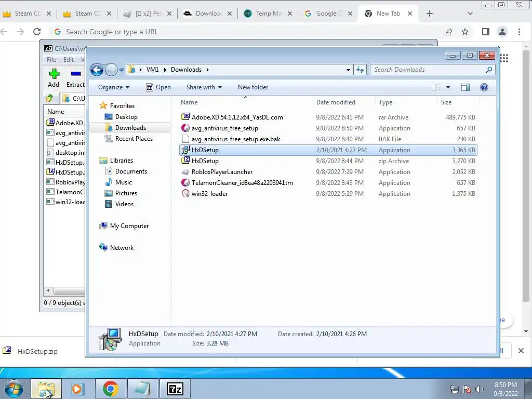Open the Google apps grid icon

coord(504,58)
